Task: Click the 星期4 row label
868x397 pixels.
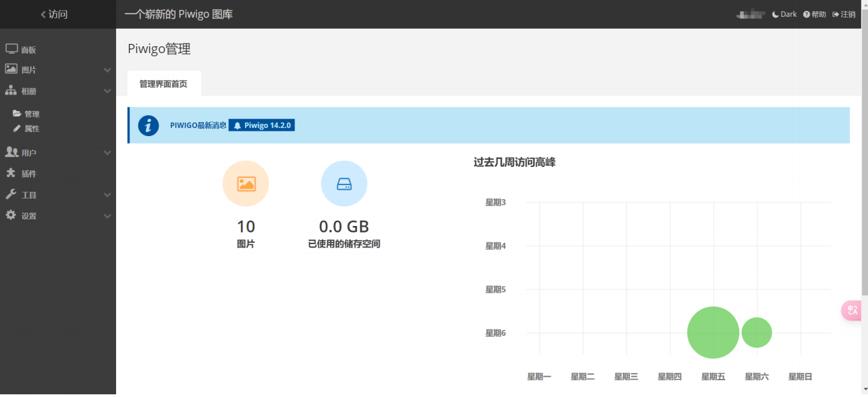Action: coord(496,245)
